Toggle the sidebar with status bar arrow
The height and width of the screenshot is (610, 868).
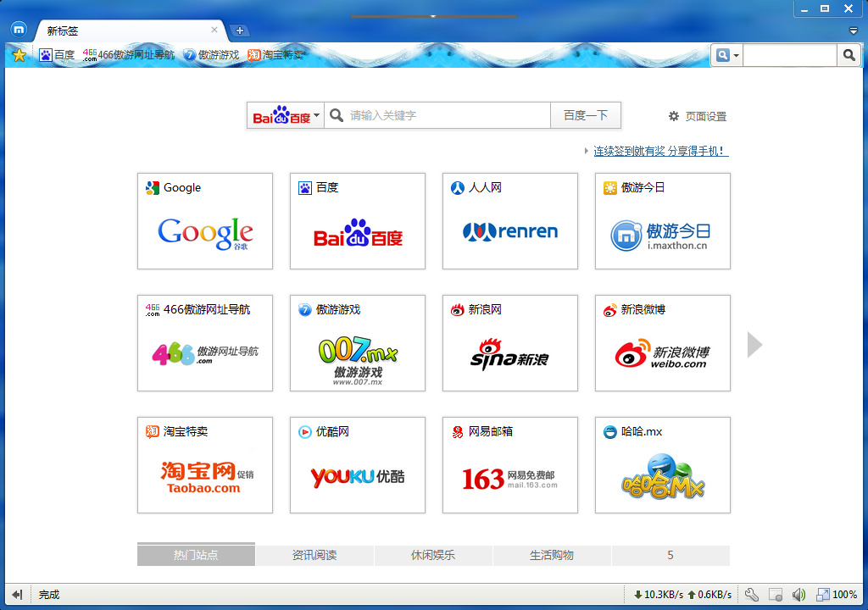click(x=17, y=595)
